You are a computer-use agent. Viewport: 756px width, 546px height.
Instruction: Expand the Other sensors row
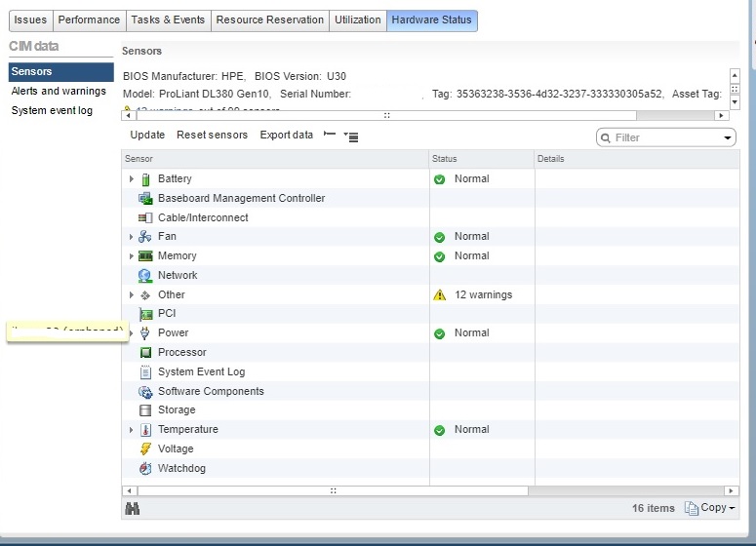pos(131,294)
